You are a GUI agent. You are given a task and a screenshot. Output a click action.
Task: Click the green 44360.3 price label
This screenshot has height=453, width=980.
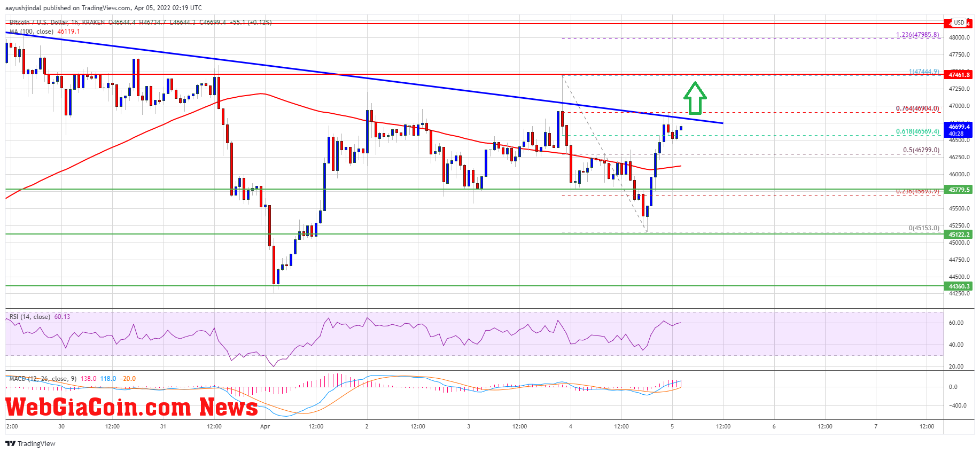pos(959,286)
